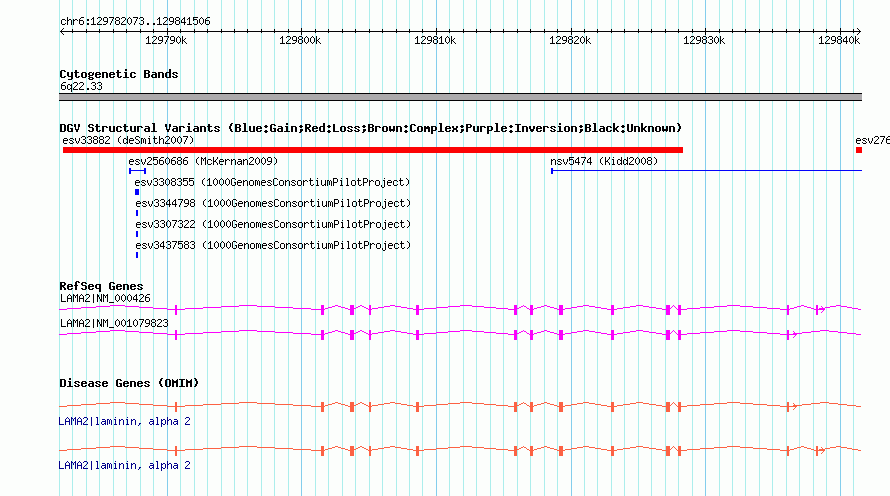Image resolution: width=890 pixels, height=496 pixels.
Task: Click the blue esv3308355 variant glyph
Action: 137,192
